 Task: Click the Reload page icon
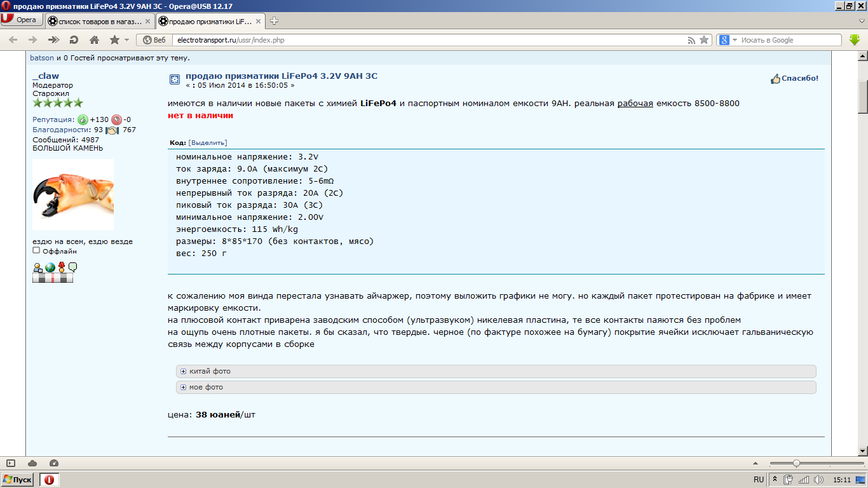(x=74, y=40)
